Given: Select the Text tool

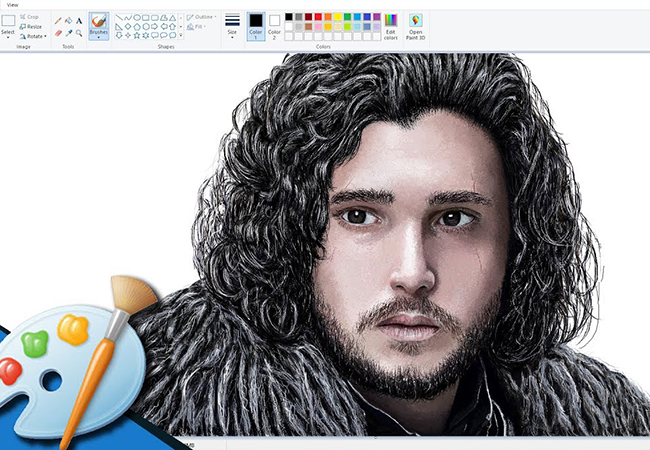Looking at the screenshot, I should tap(79, 21).
